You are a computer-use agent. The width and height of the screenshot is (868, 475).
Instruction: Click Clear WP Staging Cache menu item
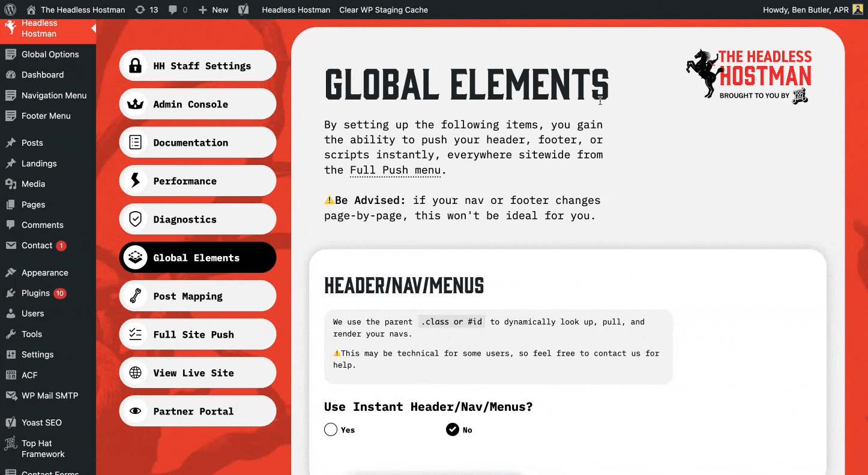tap(383, 10)
